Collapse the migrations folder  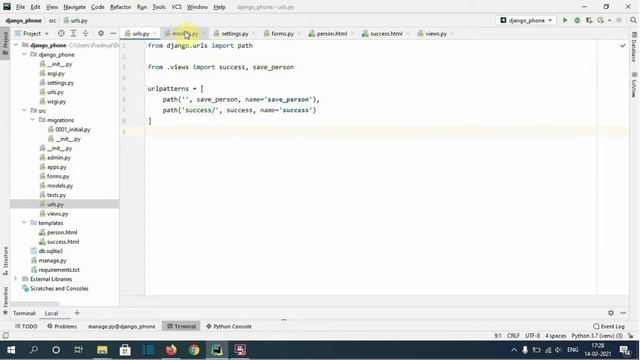(33, 120)
